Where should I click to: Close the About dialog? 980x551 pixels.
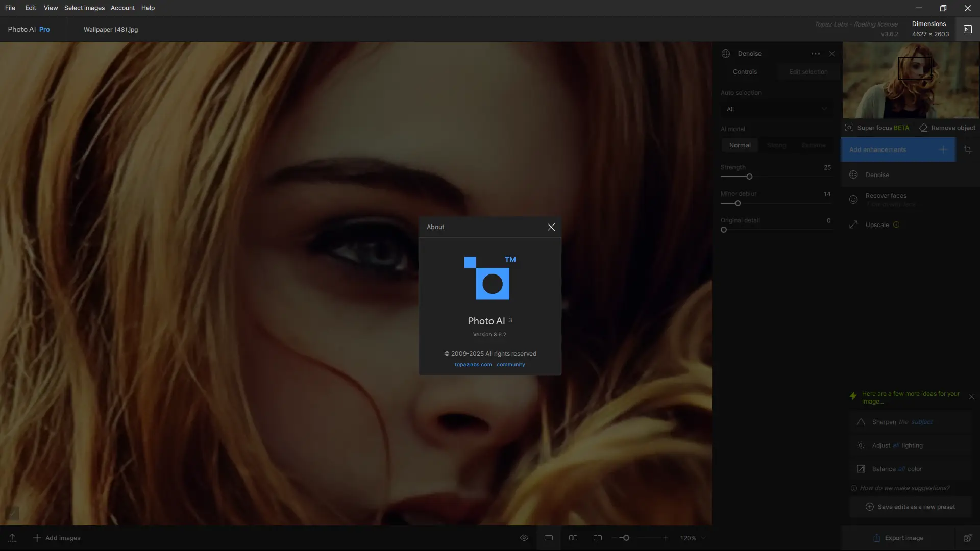point(551,227)
